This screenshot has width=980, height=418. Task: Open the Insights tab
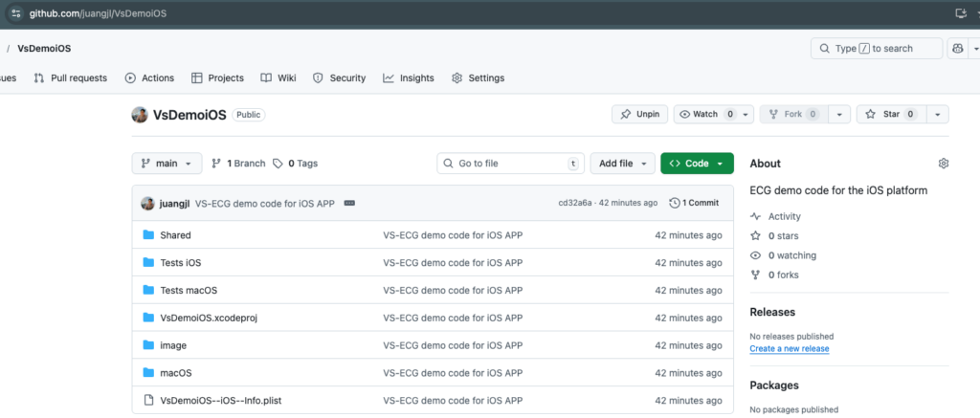point(409,78)
